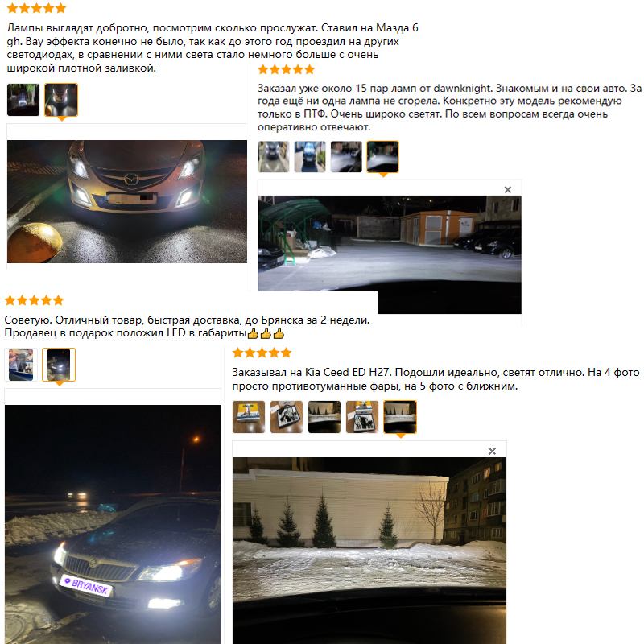Close the enlarged snowy building photo
The width and height of the screenshot is (644, 644).
[492, 451]
